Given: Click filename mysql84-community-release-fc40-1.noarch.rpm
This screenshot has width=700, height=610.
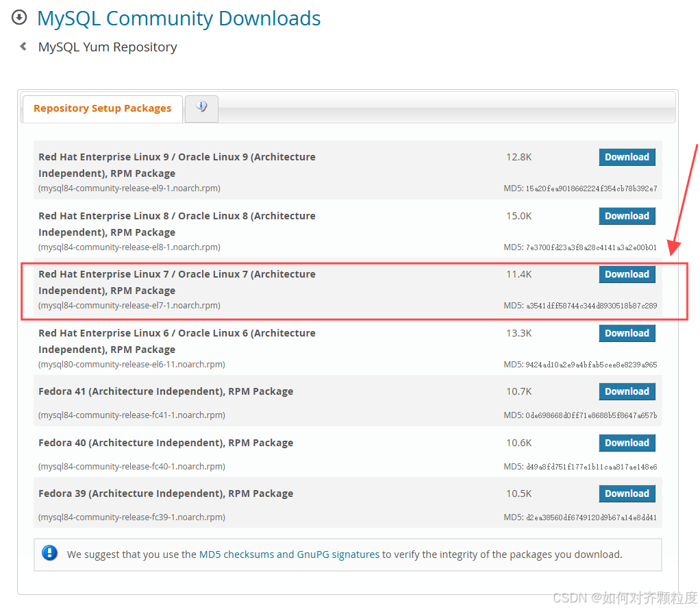Looking at the screenshot, I should pyautogui.click(x=132, y=466).
